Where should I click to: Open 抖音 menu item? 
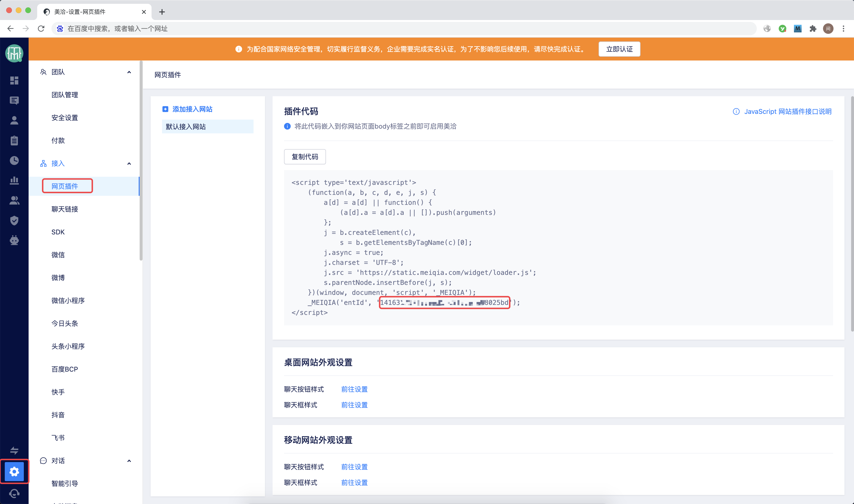click(x=58, y=415)
